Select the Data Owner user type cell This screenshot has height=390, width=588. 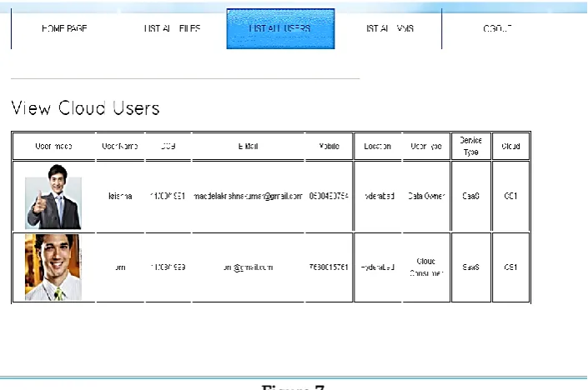[426, 196]
